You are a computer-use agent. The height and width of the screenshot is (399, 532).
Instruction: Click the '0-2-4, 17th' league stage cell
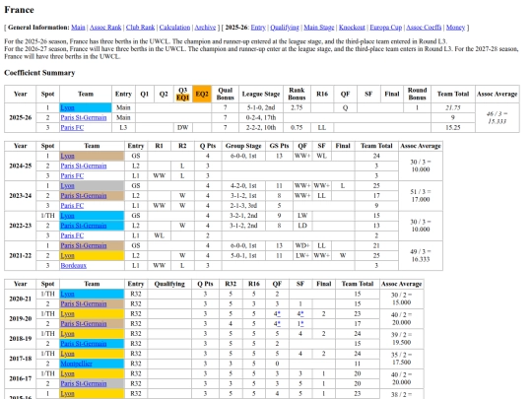tap(260, 118)
